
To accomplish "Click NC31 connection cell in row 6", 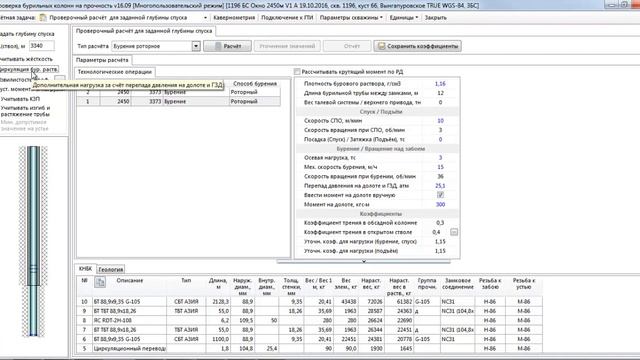I will pos(458,339).
